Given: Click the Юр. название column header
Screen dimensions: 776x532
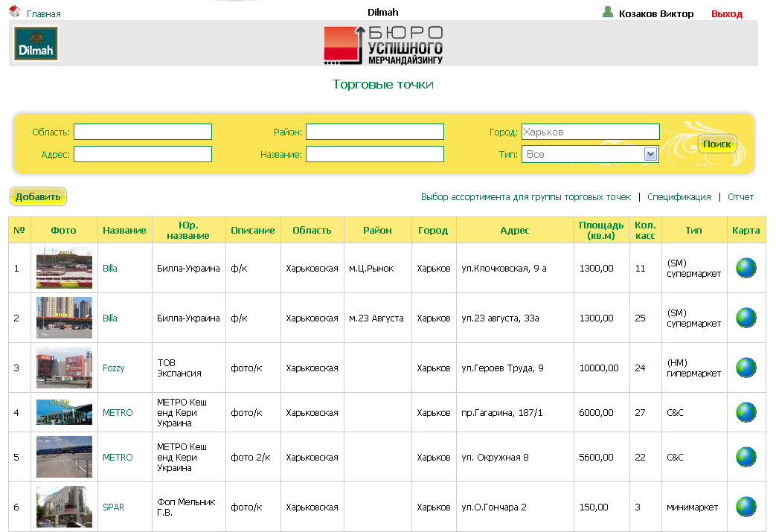Looking at the screenshot, I should click(188, 230).
